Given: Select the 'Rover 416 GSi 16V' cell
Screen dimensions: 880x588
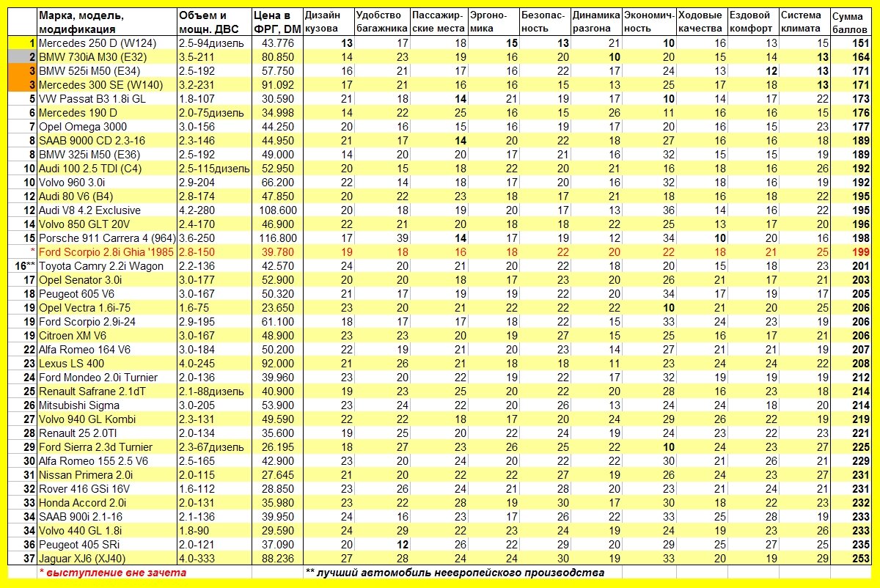Looking at the screenshot, I should [x=106, y=489].
